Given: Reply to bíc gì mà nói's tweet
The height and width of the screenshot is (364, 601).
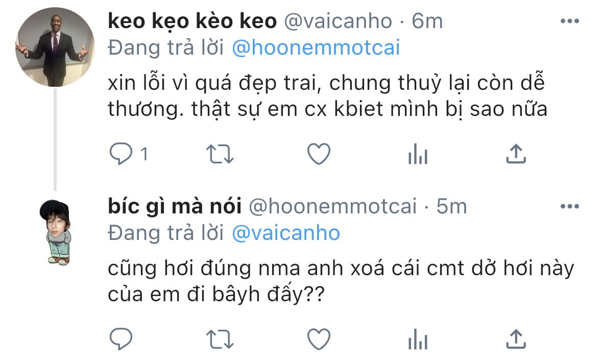Looking at the screenshot, I should click(x=121, y=339).
